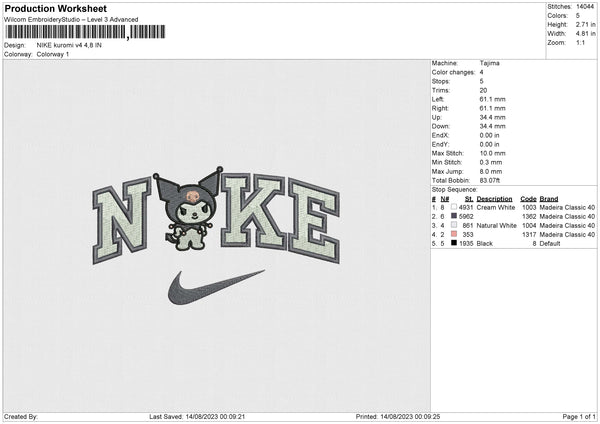
Task: Click the Max Stitch value 10.0 mm
Action: click(492, 153)
